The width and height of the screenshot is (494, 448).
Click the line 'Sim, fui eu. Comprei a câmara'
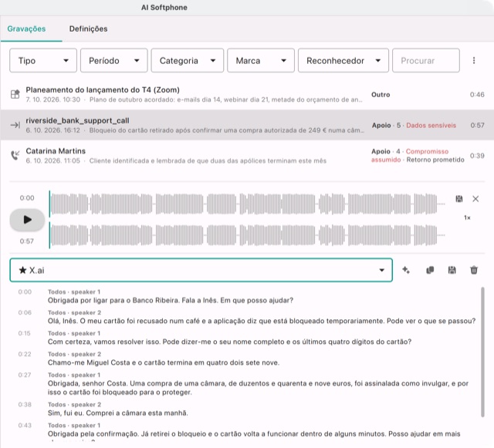pos(118,413)
